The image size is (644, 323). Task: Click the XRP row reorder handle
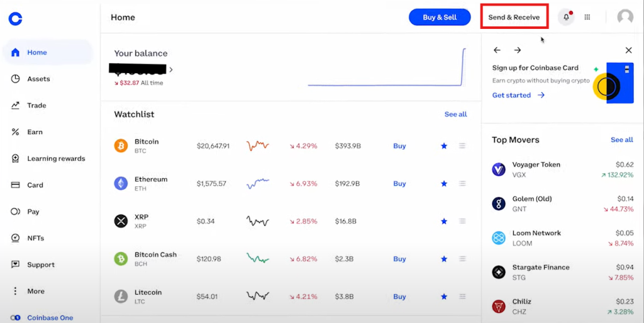click(x=462, y=221)
